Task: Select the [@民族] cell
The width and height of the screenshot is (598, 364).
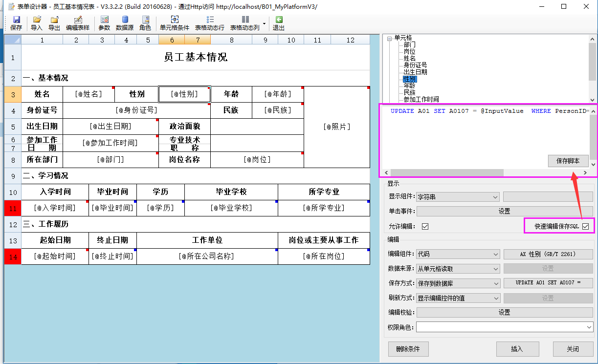Action: click(278, 110)
